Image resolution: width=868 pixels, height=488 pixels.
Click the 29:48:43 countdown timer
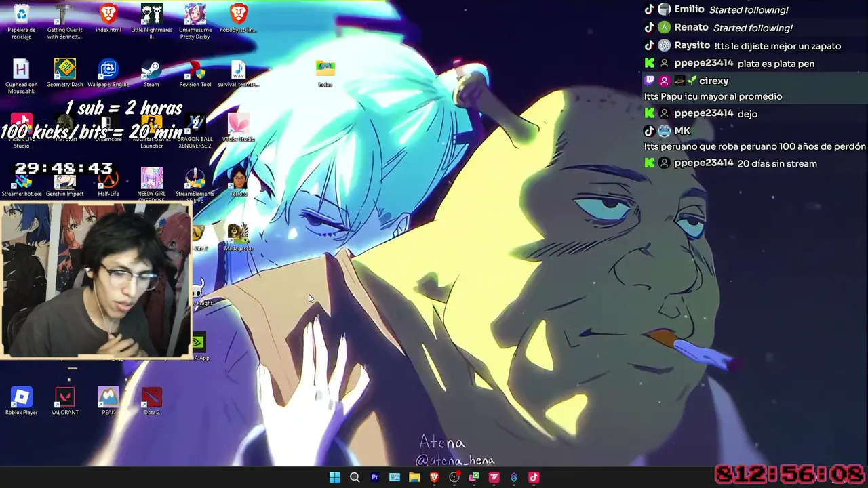[63, 168]
